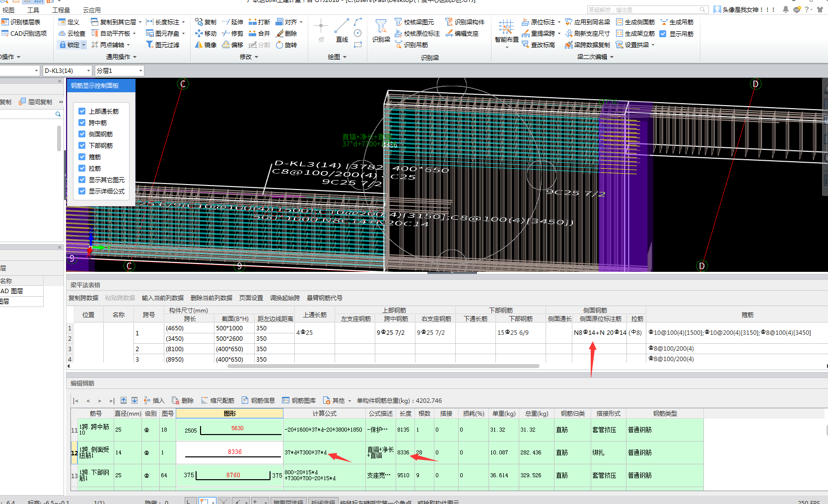Open 钢筋图库 in rebar editor toolbar
This screenshot has width=828, height=504.
pyautogui.click(x=299, y=401)
